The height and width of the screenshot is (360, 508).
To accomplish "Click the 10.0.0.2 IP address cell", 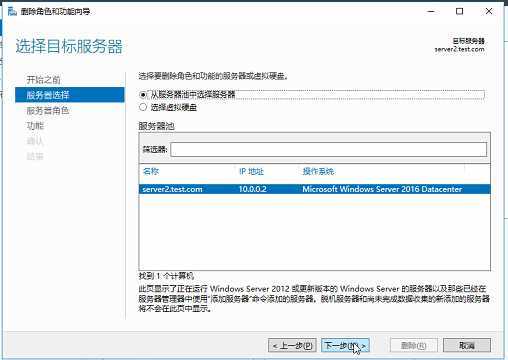I will pos(252,189).
